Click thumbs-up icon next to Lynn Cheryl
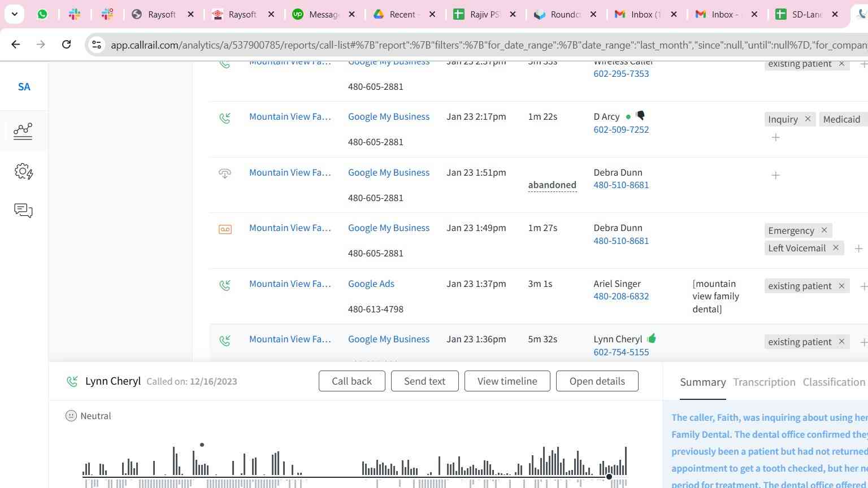Image resolution: width=868 pixels, height=488 pixels. pyautogui.click(x=652, y=339)
